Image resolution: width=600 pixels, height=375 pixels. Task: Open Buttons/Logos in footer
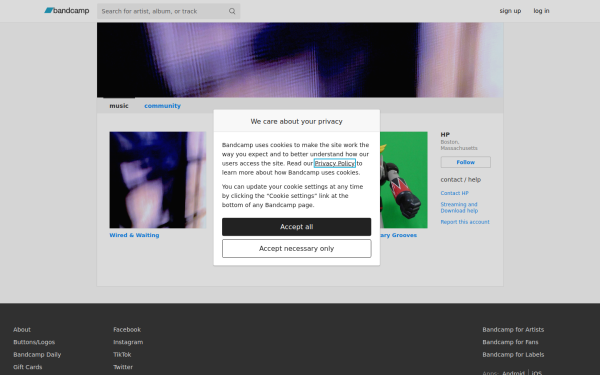click(34, 342)
